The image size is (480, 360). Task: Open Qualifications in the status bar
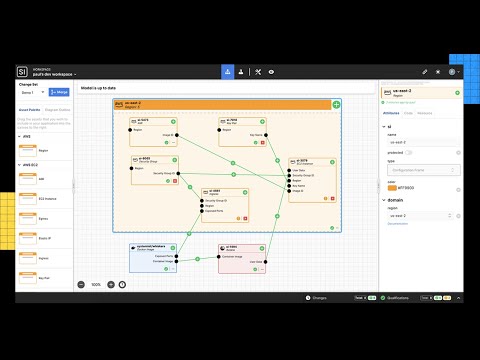click(x=394, y=298)
